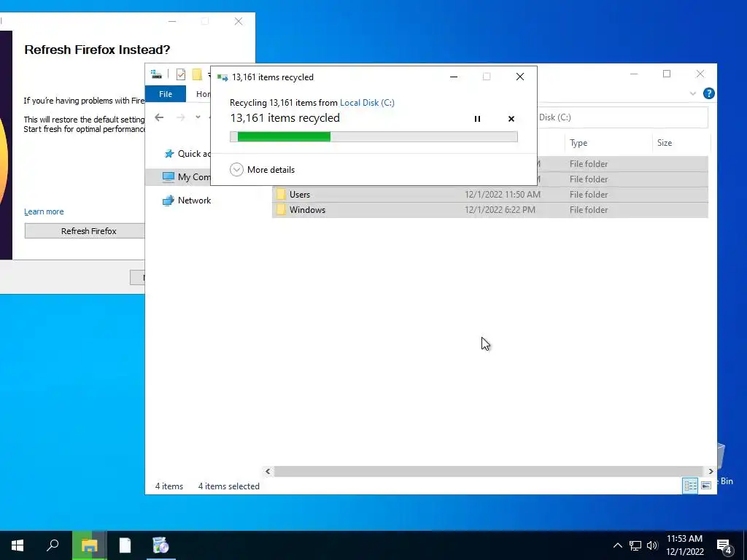Screen dimensions: 747x560
Task: Select the Windows folder
Action: pos(489,209)
